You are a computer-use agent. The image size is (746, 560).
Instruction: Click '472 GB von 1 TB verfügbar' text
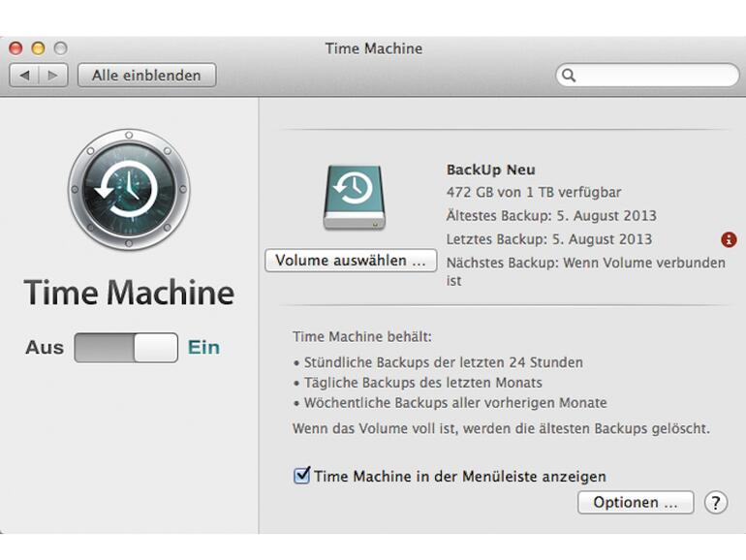point(534,192)
